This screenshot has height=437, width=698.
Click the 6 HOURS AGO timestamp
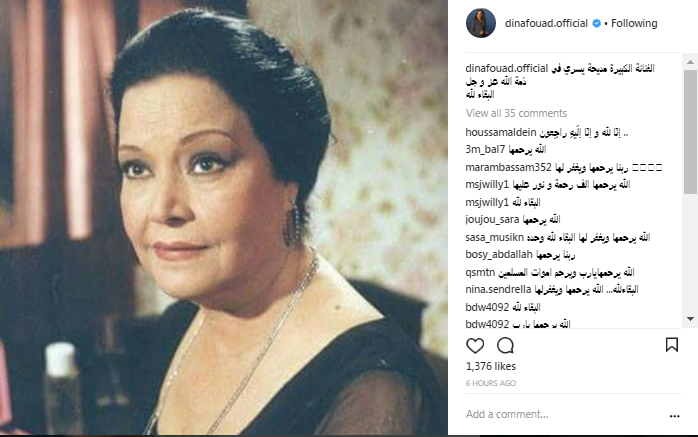pyautogui.click(x=491, y=383)
